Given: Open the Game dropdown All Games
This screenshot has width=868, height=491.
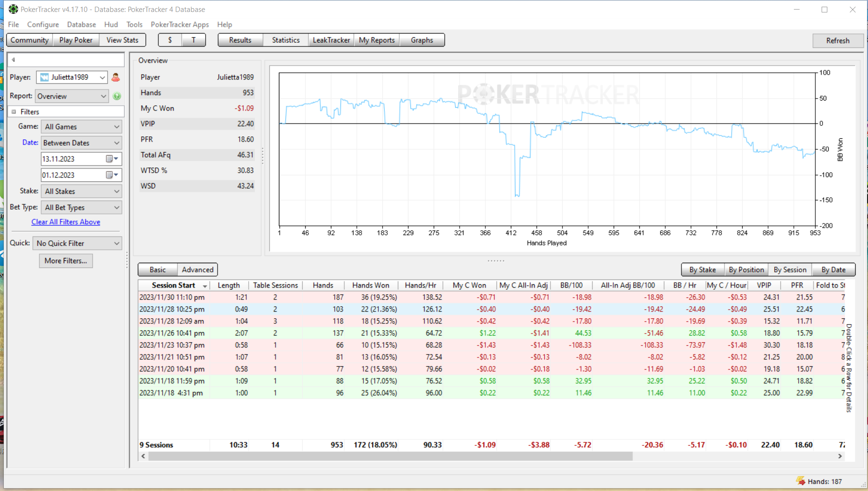Looking at the screenshot, I should point(81,127).
